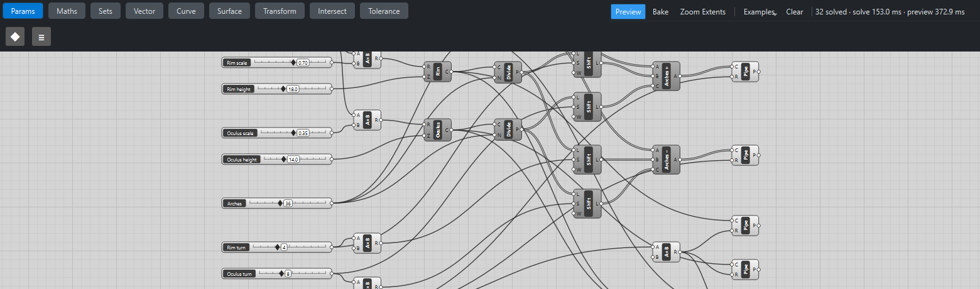Switch to the Params tab

point(23,11)
